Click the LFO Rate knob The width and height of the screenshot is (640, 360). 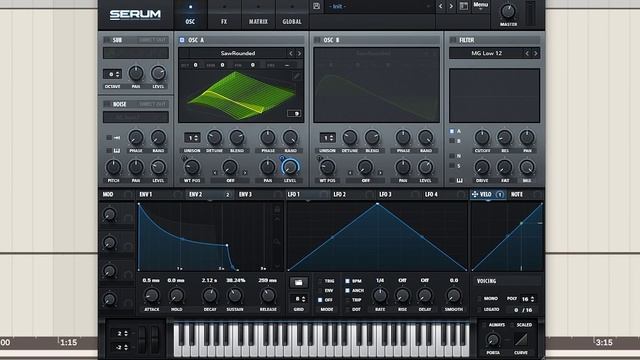tap(380, 295)
